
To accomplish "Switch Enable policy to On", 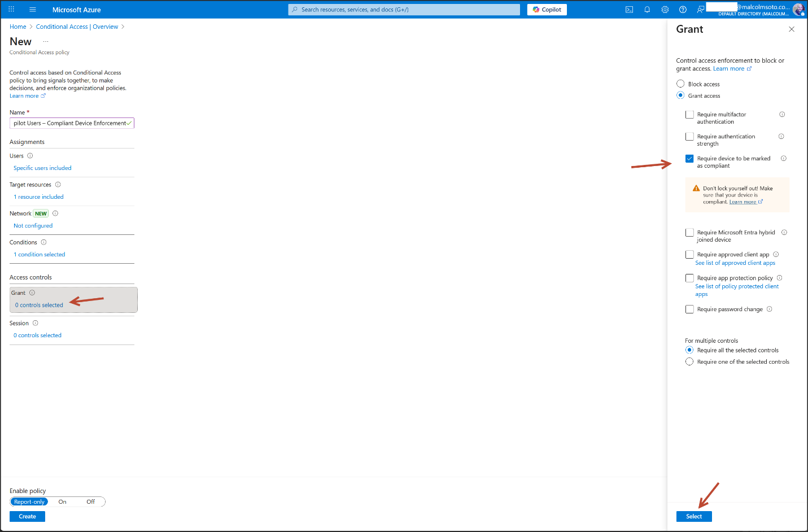I will (x=62, y=502).
